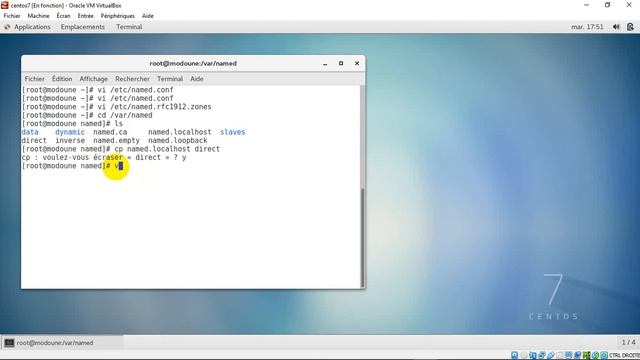This screenshot has width=640, height=360.
Task: Click the clock showing mar. 17:51
Action: pos(587,27)
